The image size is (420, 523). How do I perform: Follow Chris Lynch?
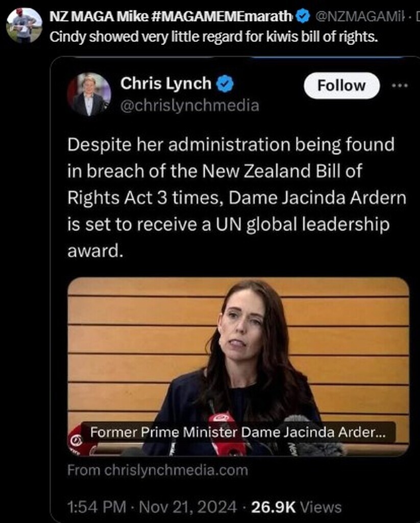click(x=342, y=86)
